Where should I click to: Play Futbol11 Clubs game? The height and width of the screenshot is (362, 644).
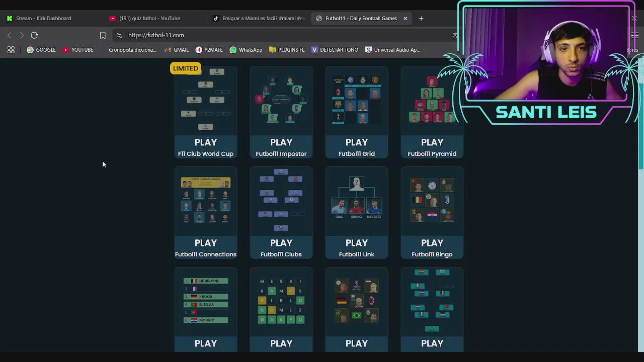281,243
